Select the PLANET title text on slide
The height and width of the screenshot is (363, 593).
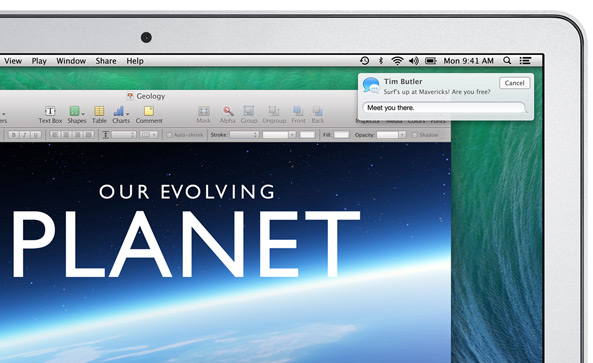point(186,244)
